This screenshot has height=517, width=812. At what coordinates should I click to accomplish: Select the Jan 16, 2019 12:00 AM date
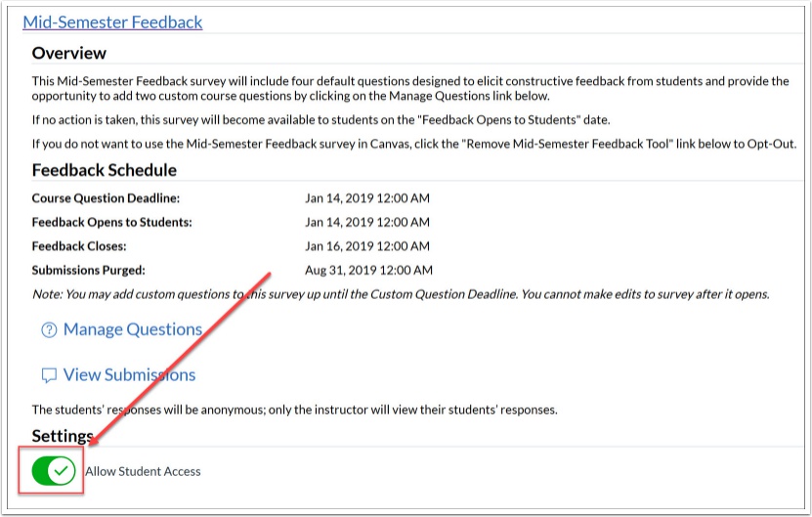click(x=367, y=246)
